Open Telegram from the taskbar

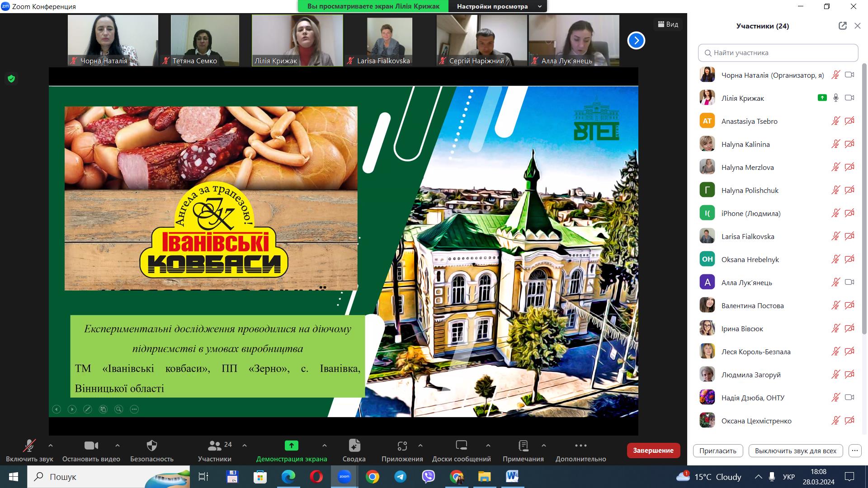tap(400, 477)
